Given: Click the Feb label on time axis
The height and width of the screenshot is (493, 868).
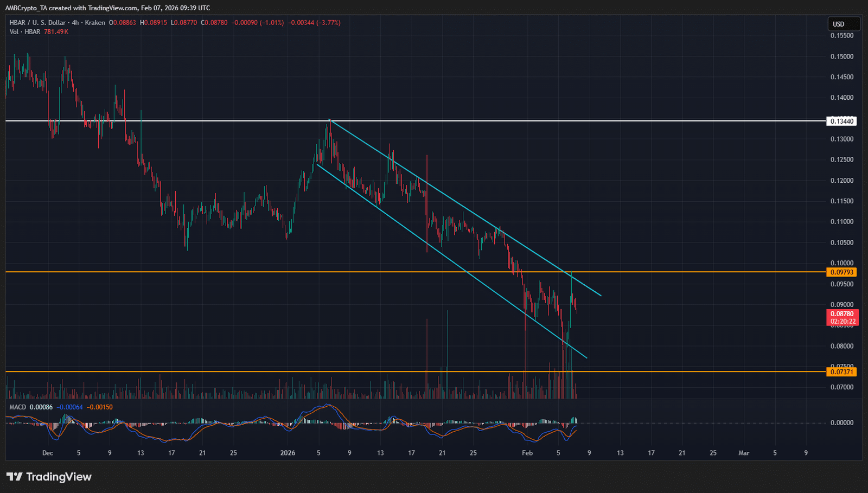Looking at the screenshot, I should click(527, 453).
